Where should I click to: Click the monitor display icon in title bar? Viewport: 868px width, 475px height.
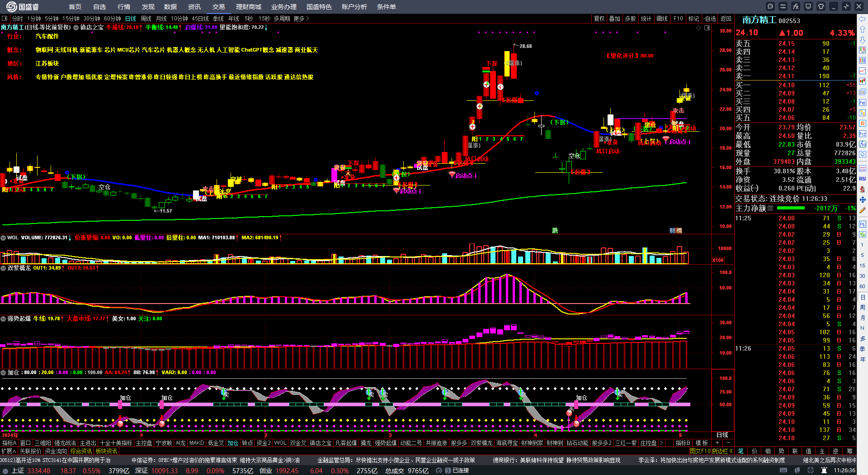(x=808, y=6)
